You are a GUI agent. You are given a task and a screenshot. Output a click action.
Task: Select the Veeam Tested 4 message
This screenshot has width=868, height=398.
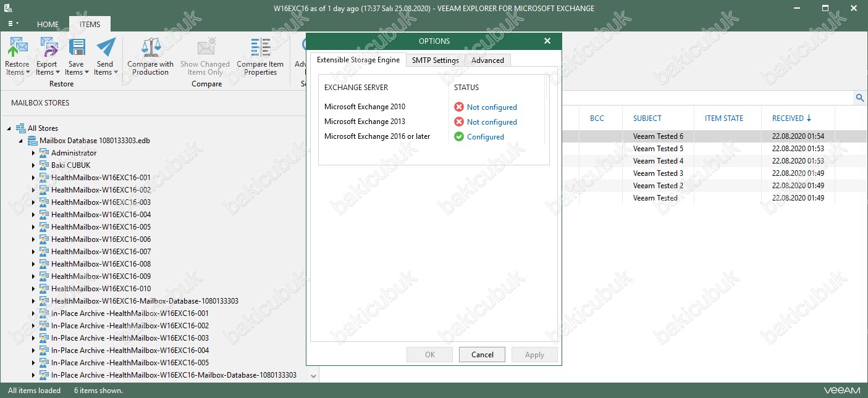pos(658,161)
